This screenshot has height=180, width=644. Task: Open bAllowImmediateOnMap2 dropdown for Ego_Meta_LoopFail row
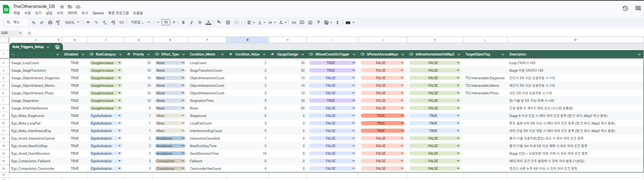(458, 123)
